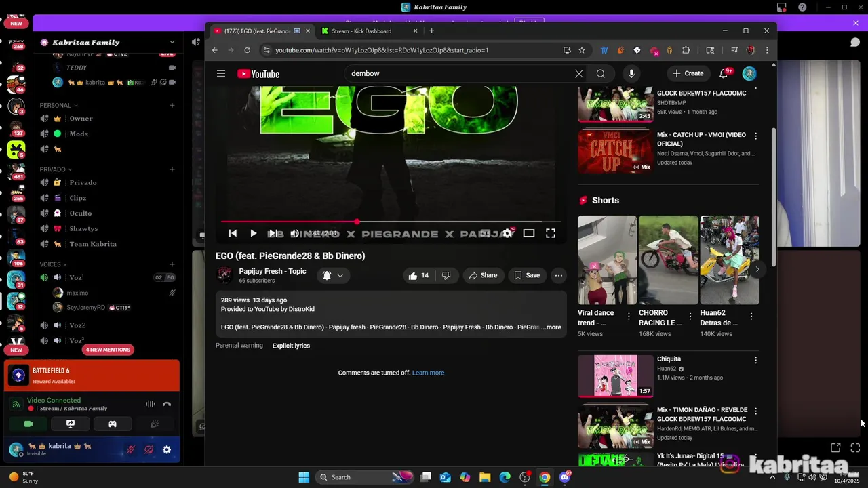Collapse the PERSONAL category in Discord
The width and height of the screenshot is (868, 488).
pos(59,105)
